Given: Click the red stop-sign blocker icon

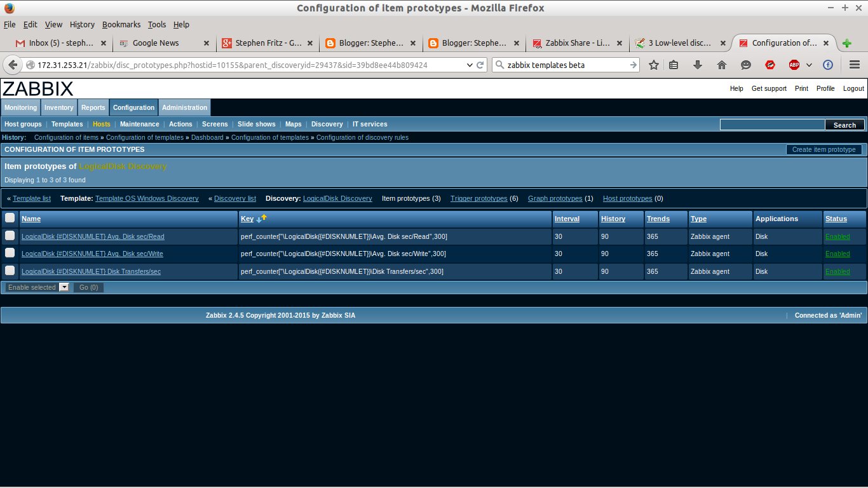Looking at the screenshot, I should [x=770, y=64].
